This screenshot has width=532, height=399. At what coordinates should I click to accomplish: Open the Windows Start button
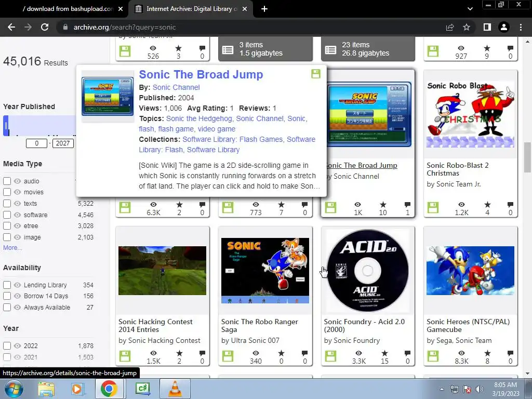click(14, 389)
